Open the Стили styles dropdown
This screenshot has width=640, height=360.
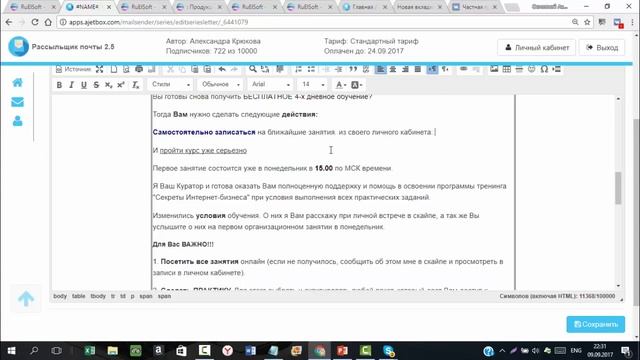point(170,84)
